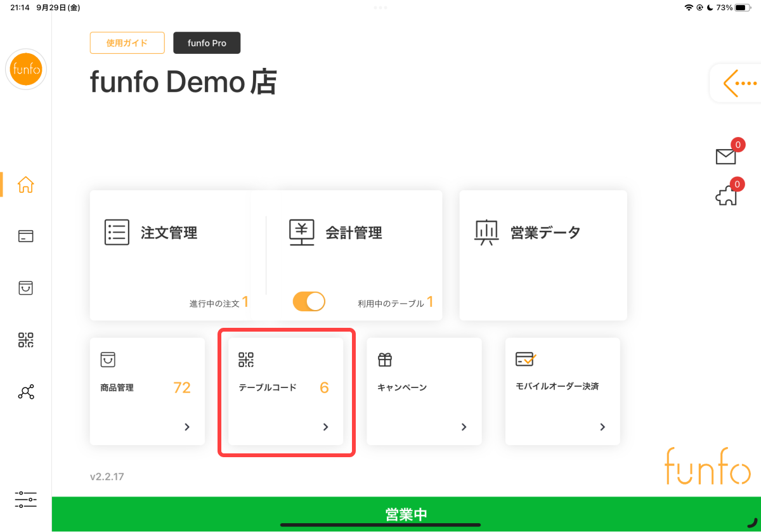Tap the funfo logo in the sidebar
The image size is (761, 532).
pyautogui.click(x=26, y=69)
